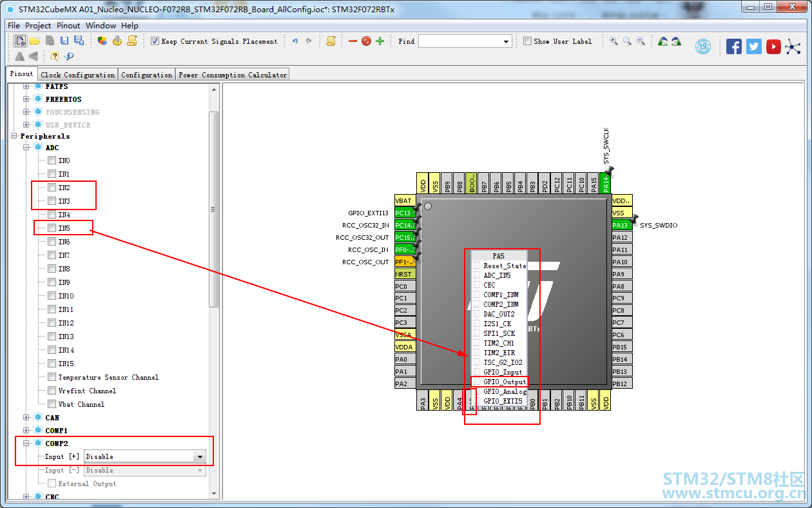Open the Window menu
Screen dimensions: 812x508
click(x=101, y=26)
